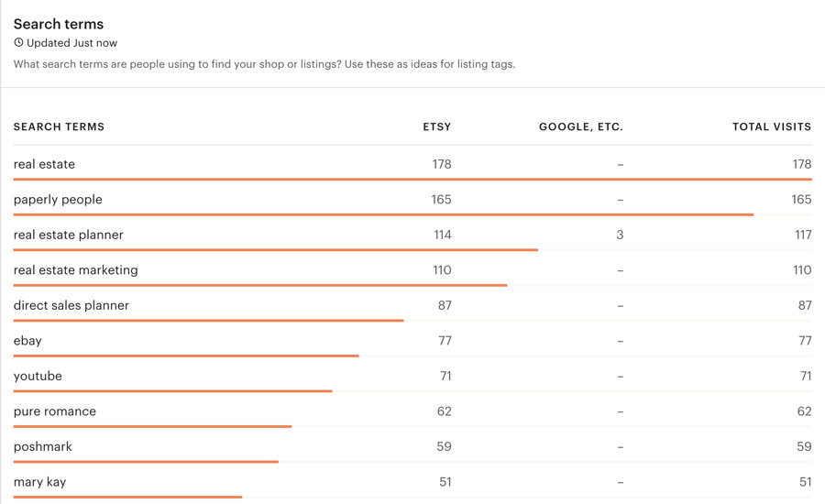
Task: Click 'direct sales planner' row label
Action: (71, 306)
